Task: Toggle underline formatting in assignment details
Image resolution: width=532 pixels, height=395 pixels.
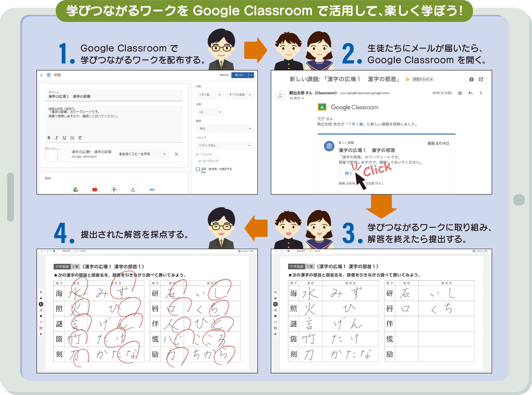Action: (64, 138)
